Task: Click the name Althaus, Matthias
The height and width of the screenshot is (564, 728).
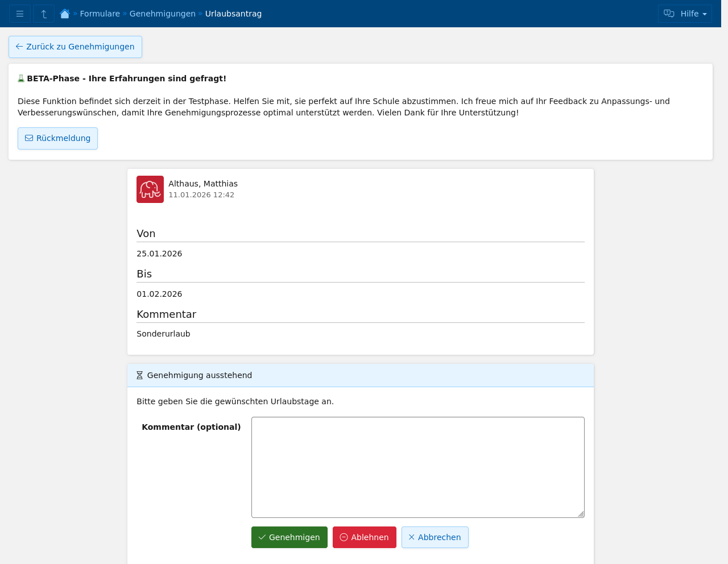Action: click(203, 184)
